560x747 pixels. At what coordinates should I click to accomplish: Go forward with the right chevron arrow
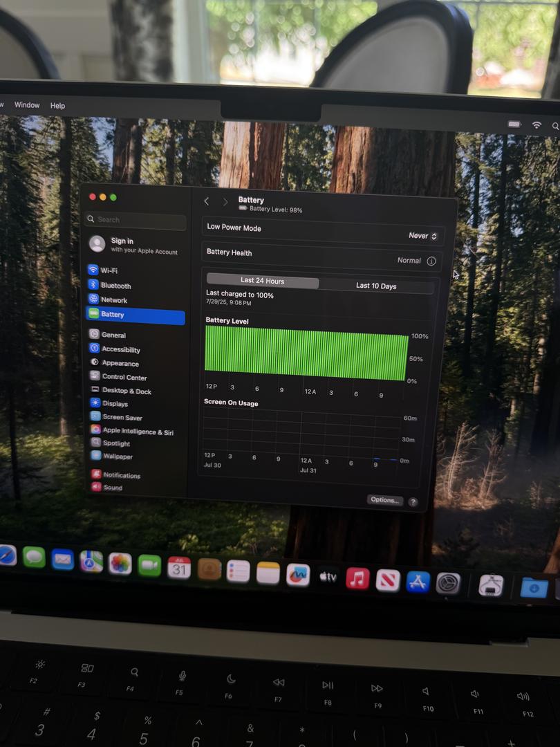click(x=225, y=202)
